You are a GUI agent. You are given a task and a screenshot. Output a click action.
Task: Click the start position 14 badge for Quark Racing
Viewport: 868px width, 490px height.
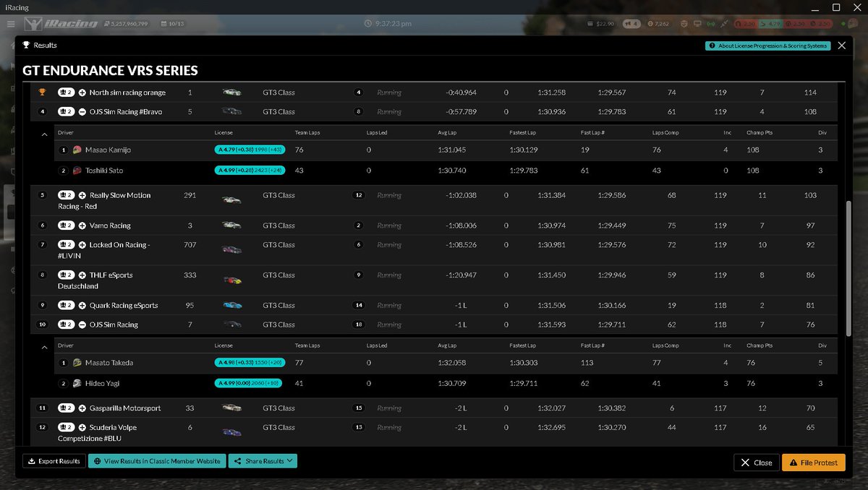point(358,306)
